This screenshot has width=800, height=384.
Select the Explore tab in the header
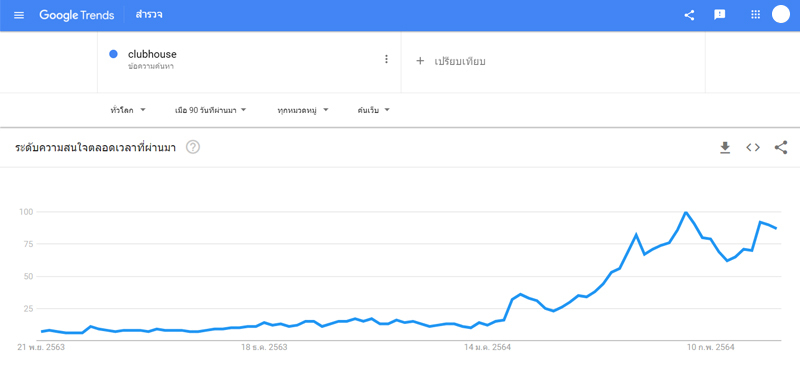click(149, 15)
